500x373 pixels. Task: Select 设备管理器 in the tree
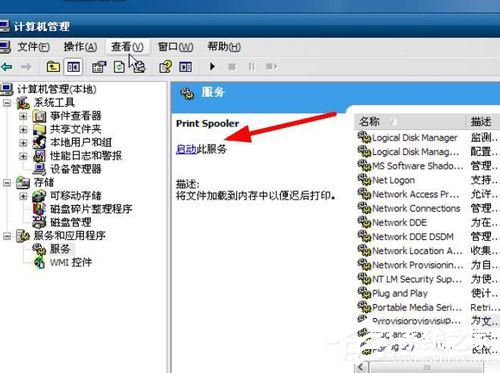click(75, 169)
